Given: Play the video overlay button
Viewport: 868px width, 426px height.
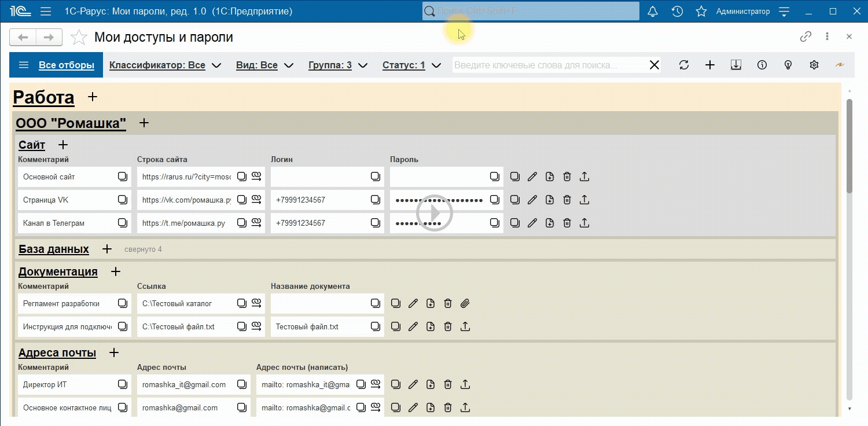Looking at the screenshot, I should pyautogui.click(x=434, y=213).
